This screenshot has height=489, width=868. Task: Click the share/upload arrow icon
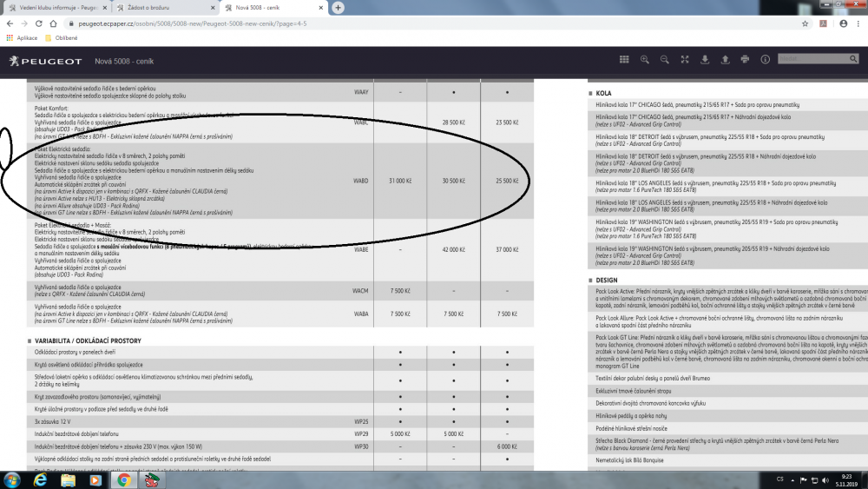pos(725,59)
